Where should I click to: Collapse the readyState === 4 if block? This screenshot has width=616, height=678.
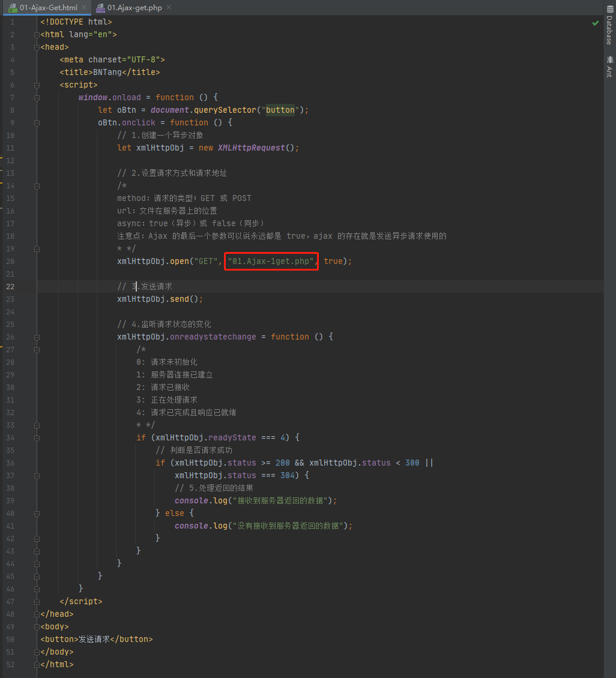coord(37,437)
